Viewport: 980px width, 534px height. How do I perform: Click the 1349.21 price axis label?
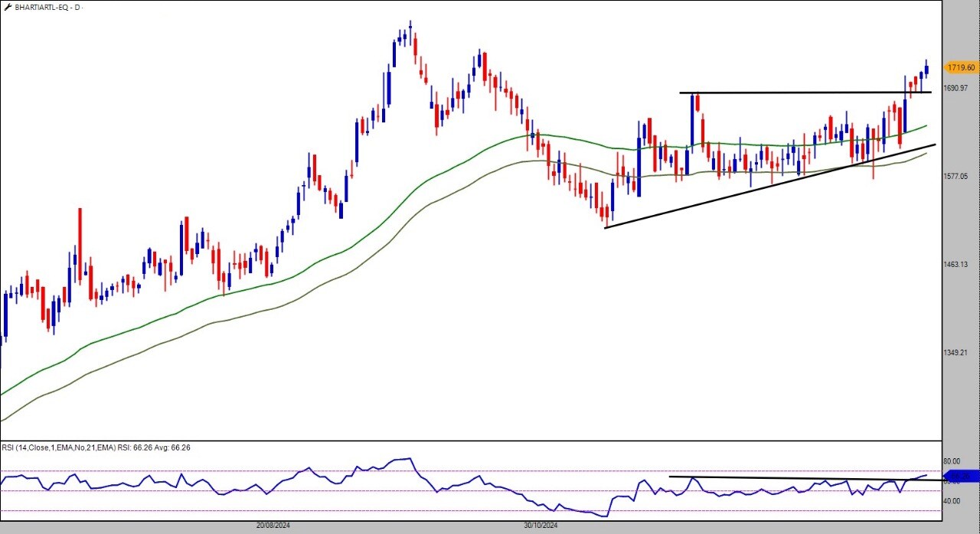click(x=957, y=353)
